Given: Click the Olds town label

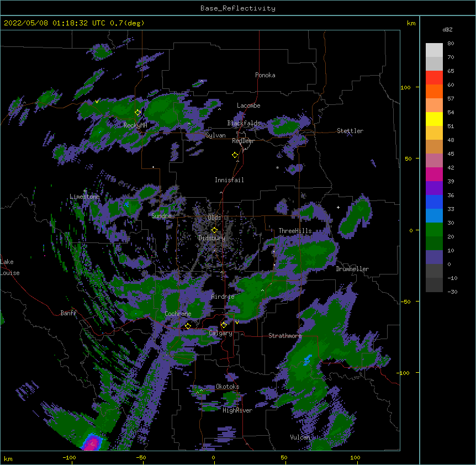Looking at the screenshot, I should [214, 218].
